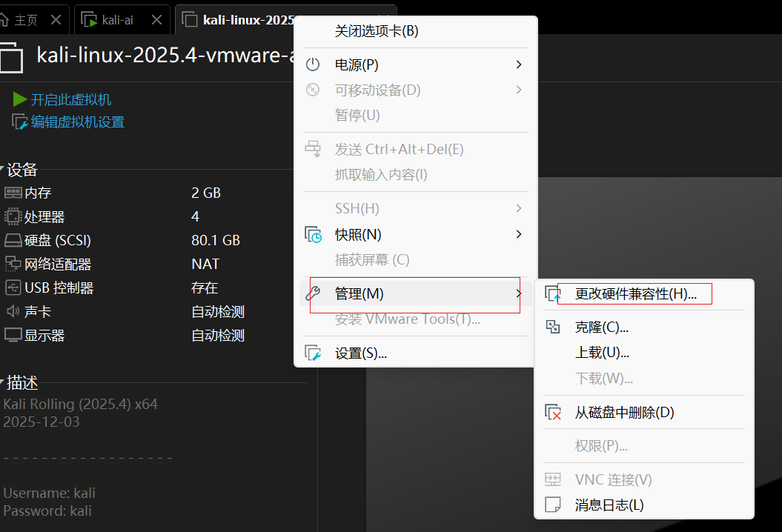This screenshot has height=532, width=782.
Task: Click the hardware compatibility upgrade icon
Action: [553, 293]
